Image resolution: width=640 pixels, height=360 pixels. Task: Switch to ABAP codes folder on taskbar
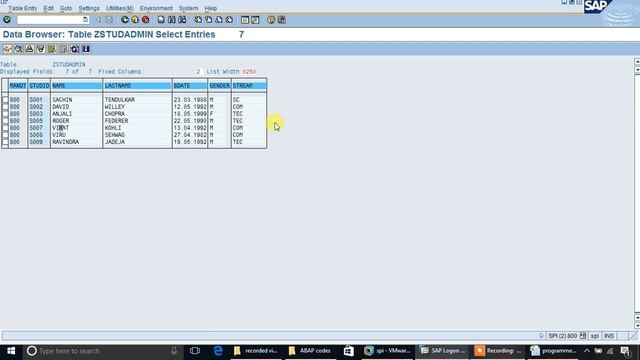click(x=310, y=351)
